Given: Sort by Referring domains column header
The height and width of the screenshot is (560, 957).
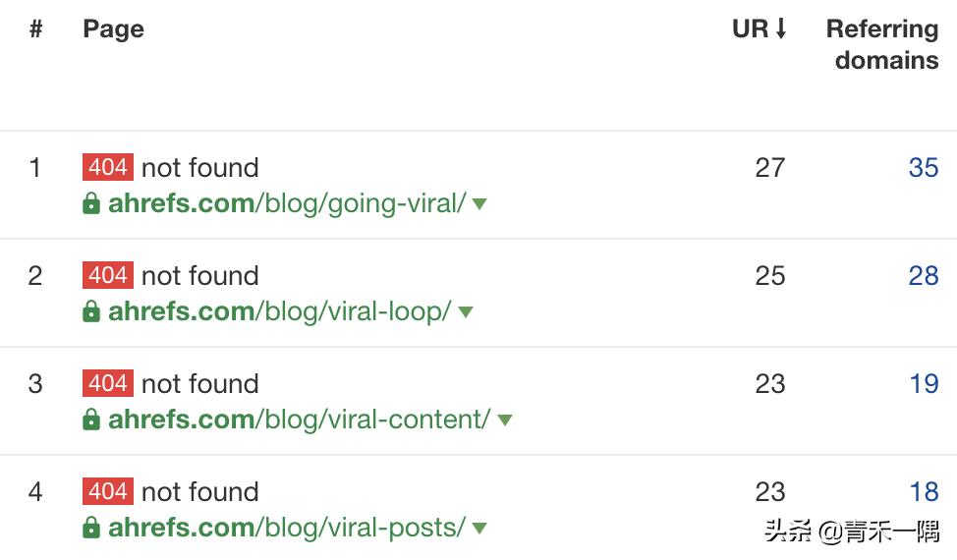Looking at the screenshot, I should pos(882,44).
